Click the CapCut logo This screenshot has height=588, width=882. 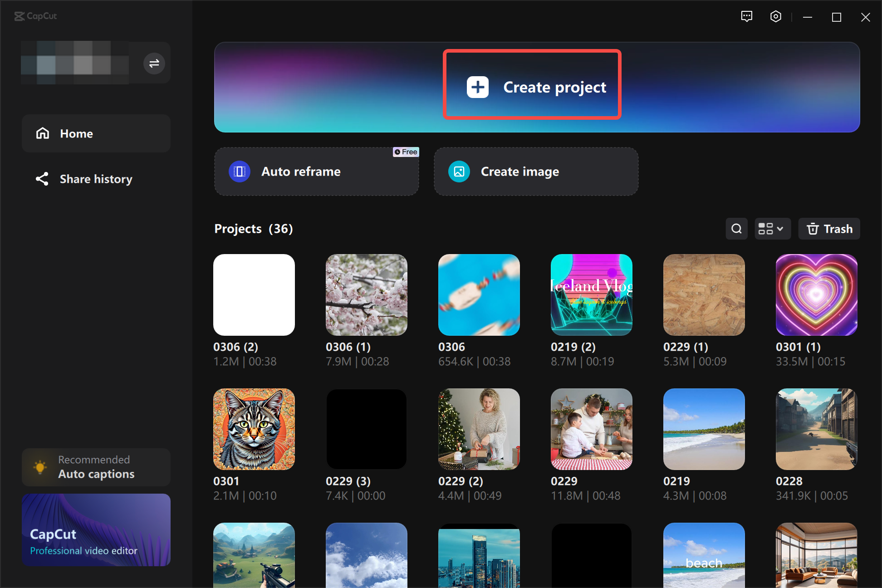tap(35, 16)
